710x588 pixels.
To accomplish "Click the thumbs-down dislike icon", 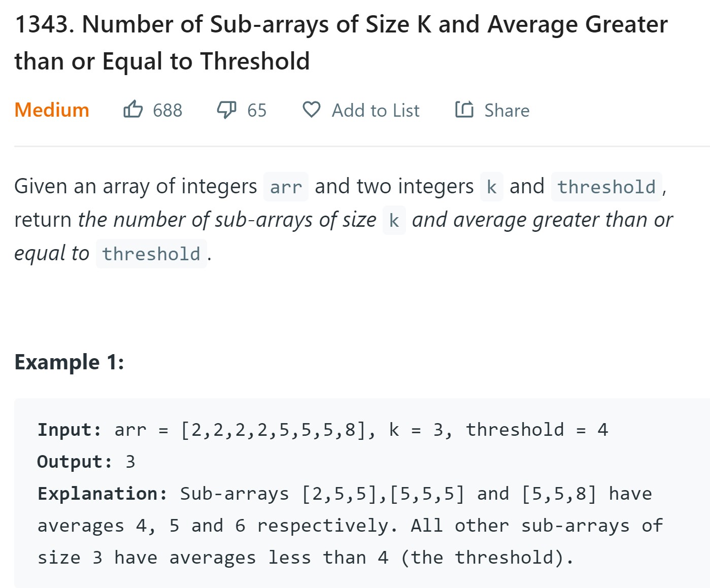I will [x=226, y=110].
